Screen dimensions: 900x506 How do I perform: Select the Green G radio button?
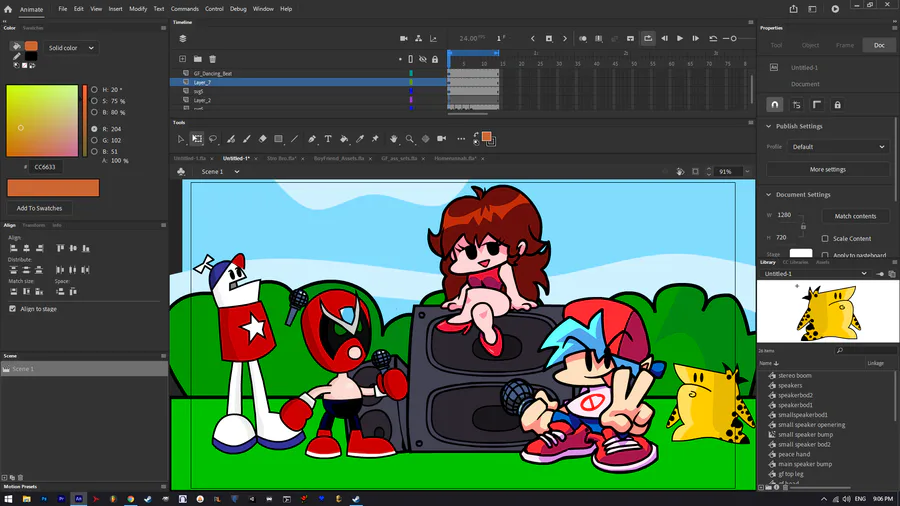coord(94,140)
